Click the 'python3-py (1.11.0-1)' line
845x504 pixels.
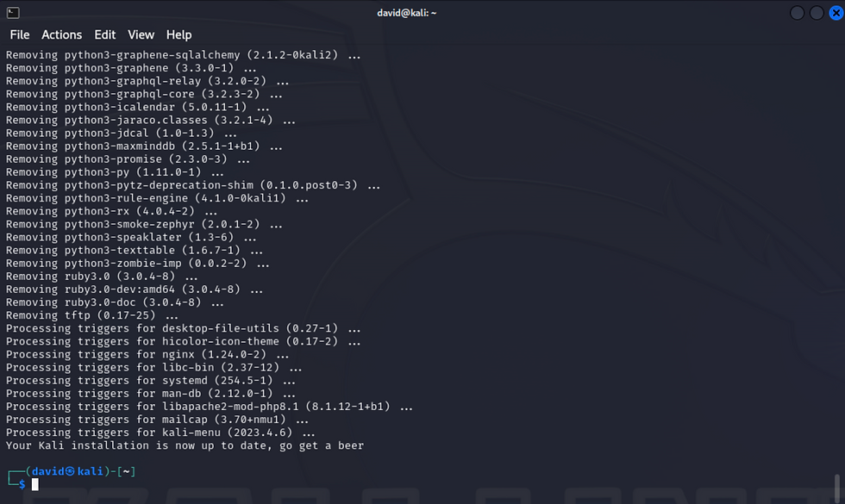click(115, 171)
